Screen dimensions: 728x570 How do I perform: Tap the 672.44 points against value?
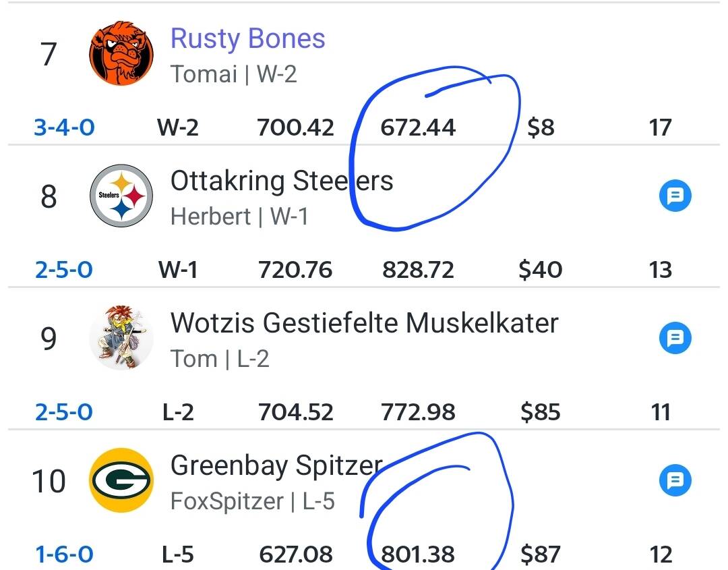[418, 127]
